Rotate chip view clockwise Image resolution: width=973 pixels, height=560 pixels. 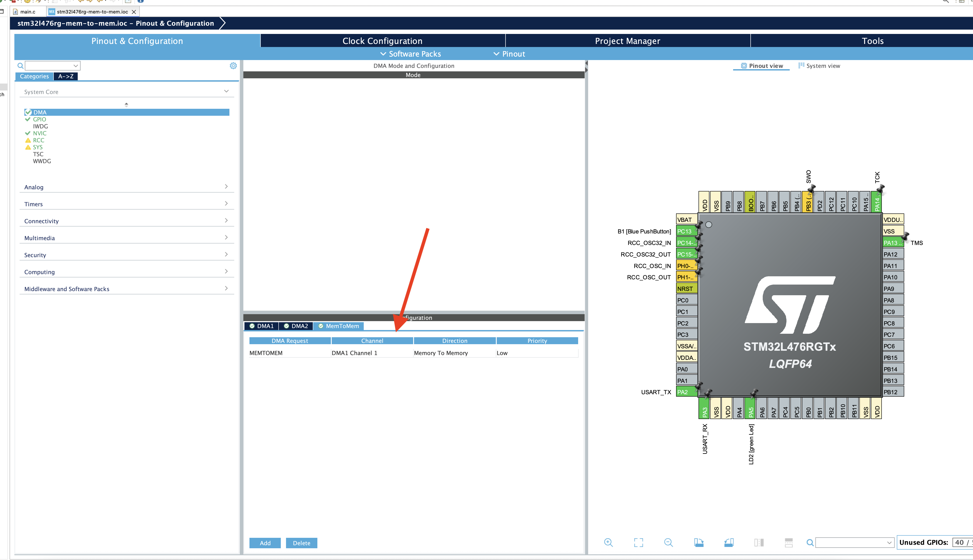(x=699, y=542)
